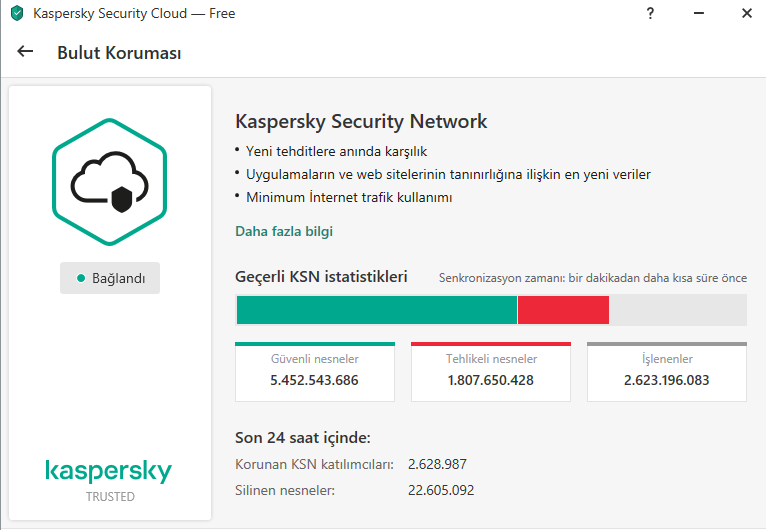Click the green connected status dot
Screen dimensions: 766x530
point(81,279)
